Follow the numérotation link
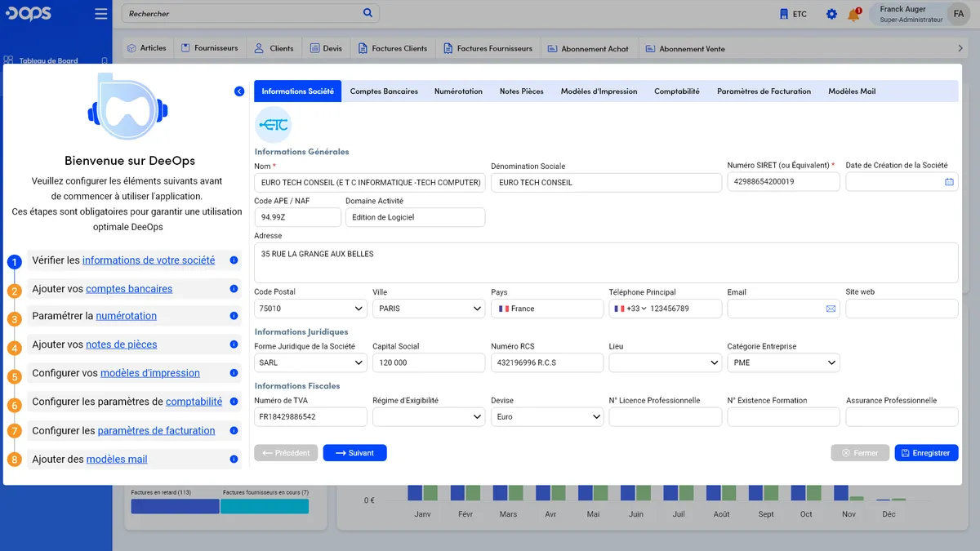The height and width of the screenshot is (551, 980). 127,316
